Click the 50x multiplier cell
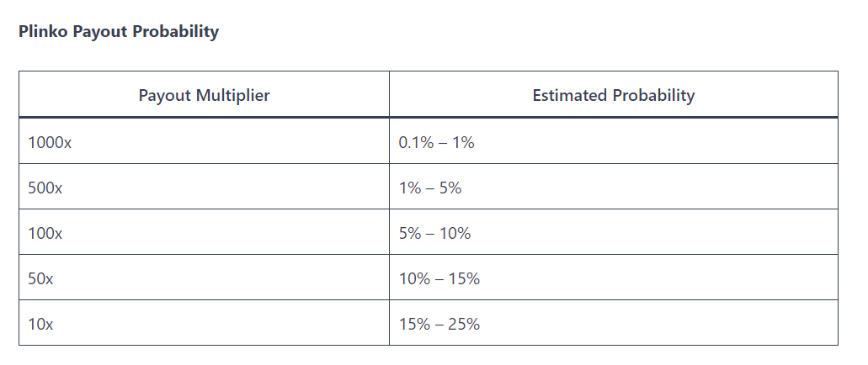The image size is (868, 365). click(204, 278)
